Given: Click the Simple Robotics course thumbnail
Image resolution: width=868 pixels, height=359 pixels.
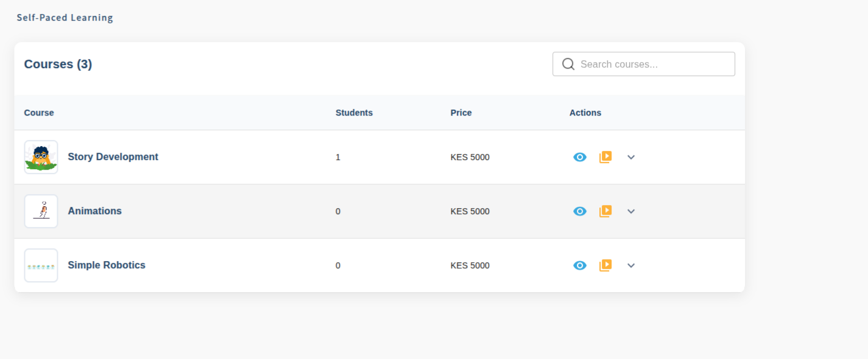Looking at the screenshot, I should pos(41,265).
